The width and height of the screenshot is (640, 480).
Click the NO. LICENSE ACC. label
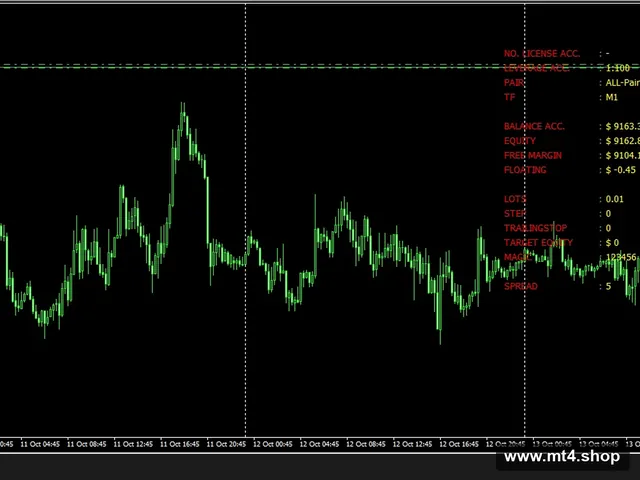542,53
